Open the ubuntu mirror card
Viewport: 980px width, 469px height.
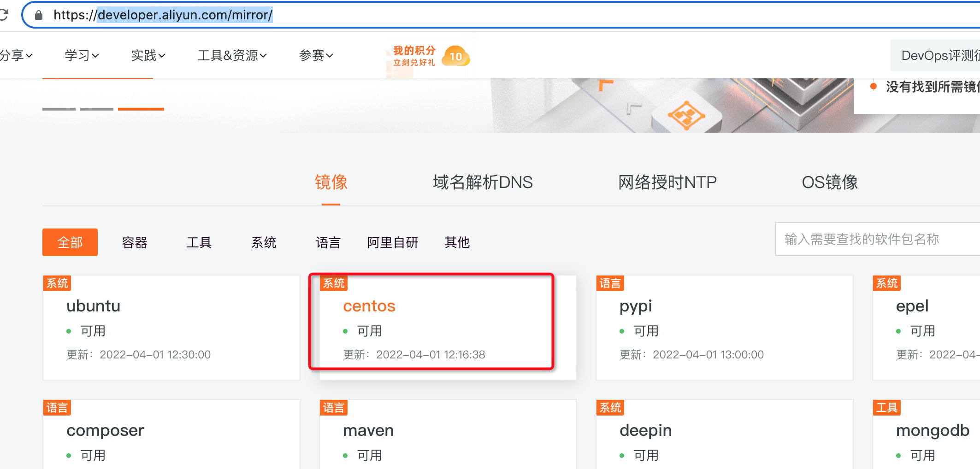coord(171,328)
